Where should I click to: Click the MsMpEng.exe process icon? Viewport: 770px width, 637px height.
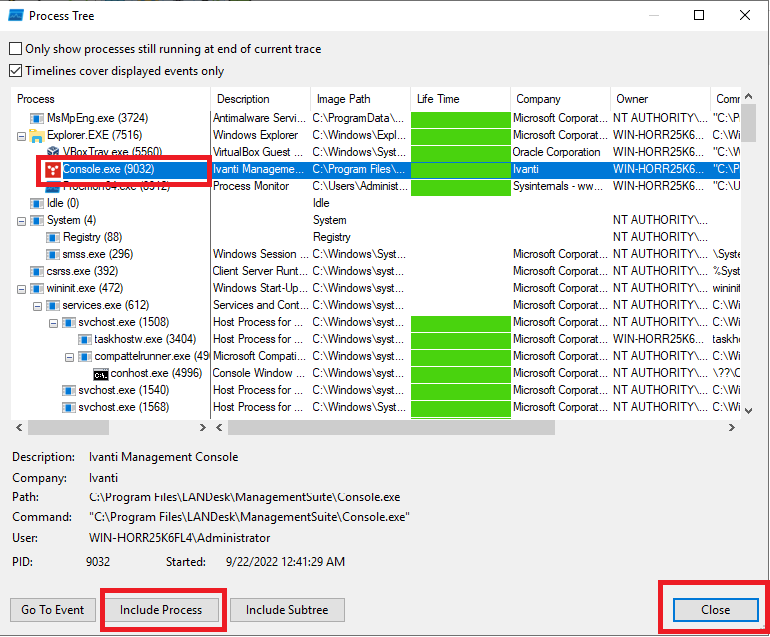37,118
